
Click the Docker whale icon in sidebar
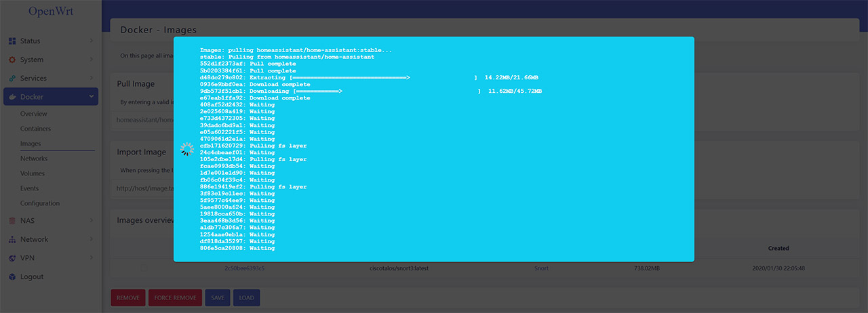(x=12, y=97)
